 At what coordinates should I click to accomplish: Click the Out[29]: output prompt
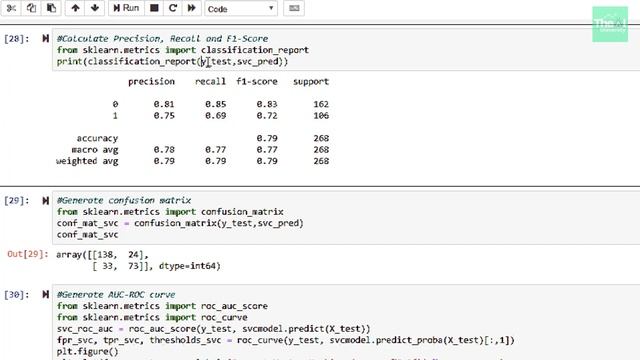click(28, 254)
